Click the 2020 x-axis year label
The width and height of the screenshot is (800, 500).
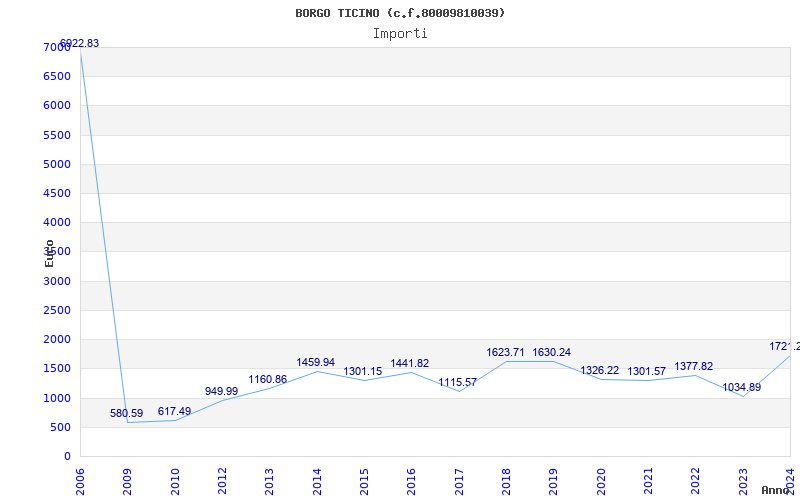pyautogui.click(x=601, y=482)
